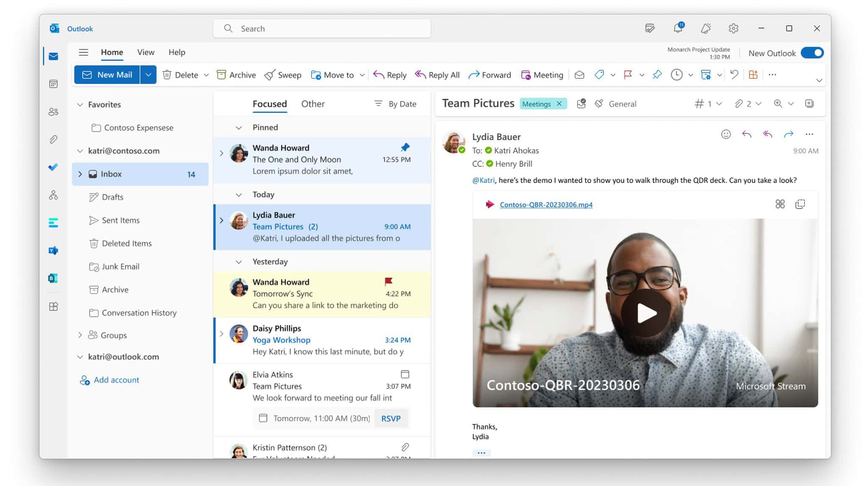Toggle off the New Outlook switch
This screenshot has height=486, width=868.
pos(811,53)
